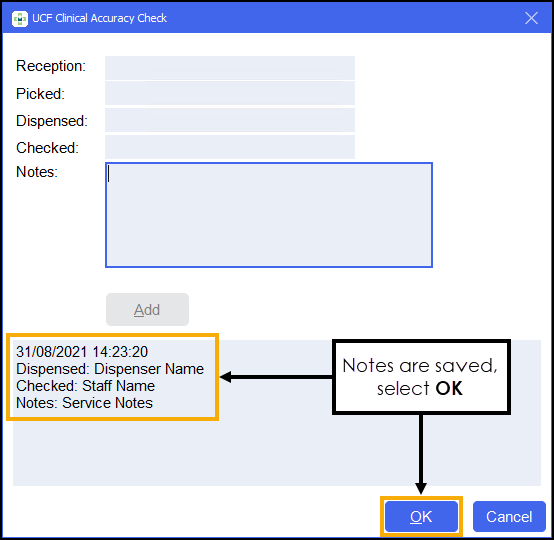Focus the Reception input field

230,68
